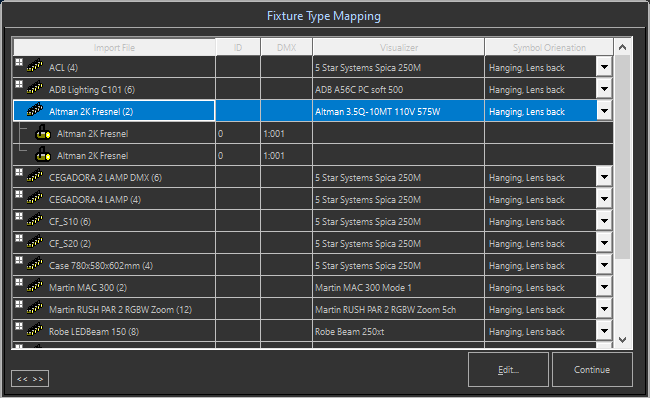Click scrollbar down arrow
The width and height of the screenshot is (650, 398).
point(622,340)
